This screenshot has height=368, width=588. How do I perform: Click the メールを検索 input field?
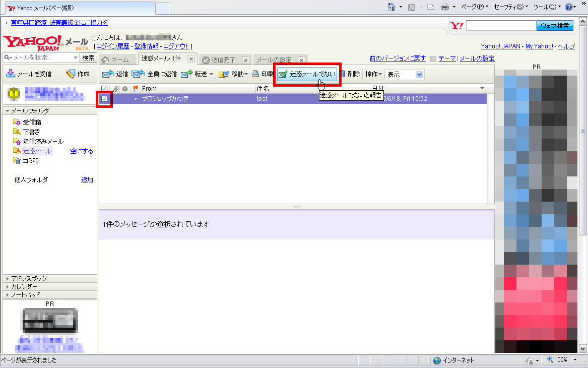click(x=42, y=57)
